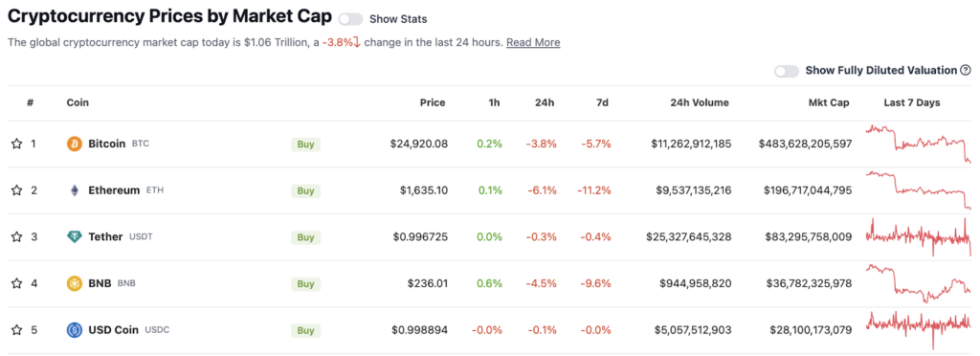Click the Bitcoin orange coin icon
980x356 pixels.
pos(75,145)
